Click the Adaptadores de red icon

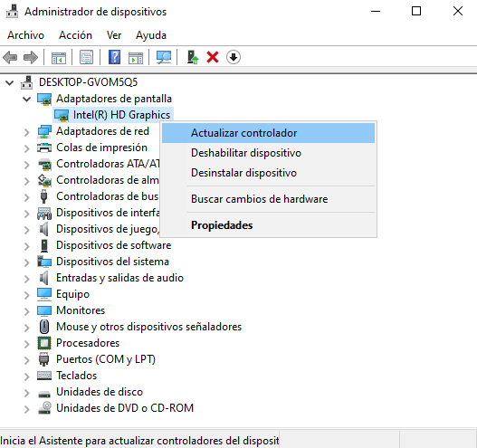click(44, 131)
